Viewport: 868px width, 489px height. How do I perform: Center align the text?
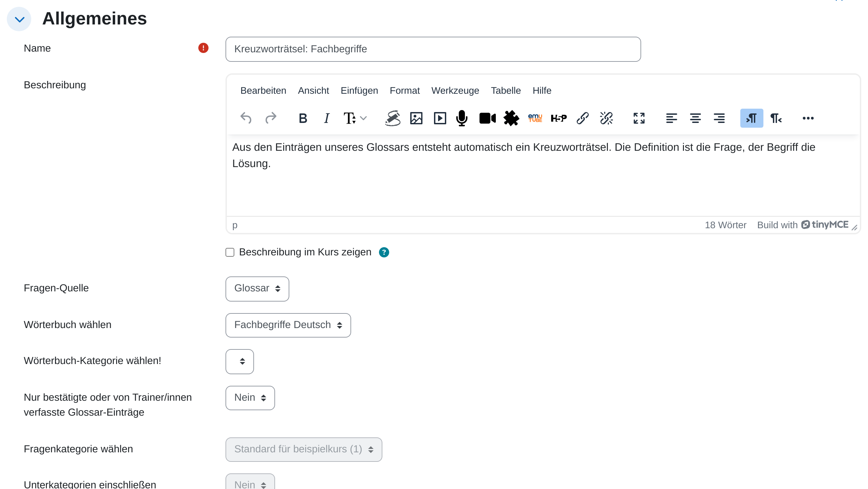(x=695, y=118)
